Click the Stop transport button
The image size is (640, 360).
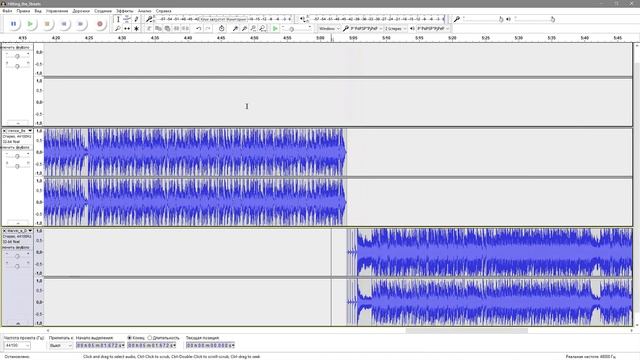pyautogui.click(x=47, y=24)
